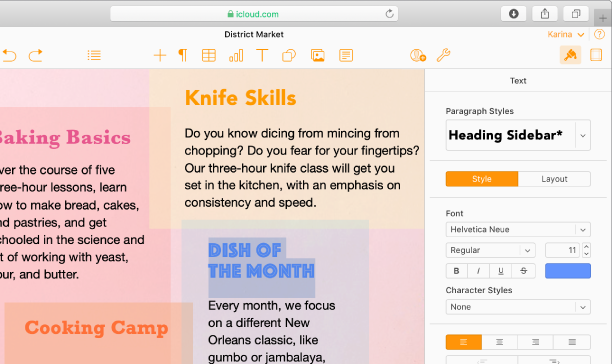Click the Undo arrow icon
The image size is (612, 364).
click(9, 56)
